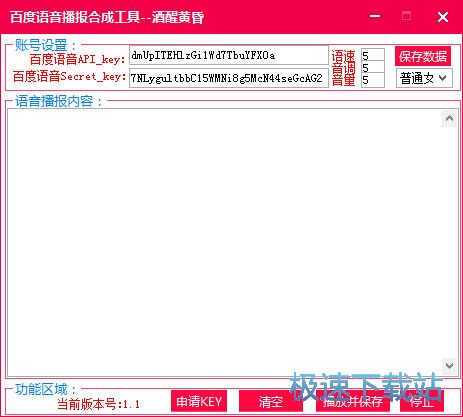
Task: Minimize the 百度语音播报合成工具 window
Action: click(375, 16)
